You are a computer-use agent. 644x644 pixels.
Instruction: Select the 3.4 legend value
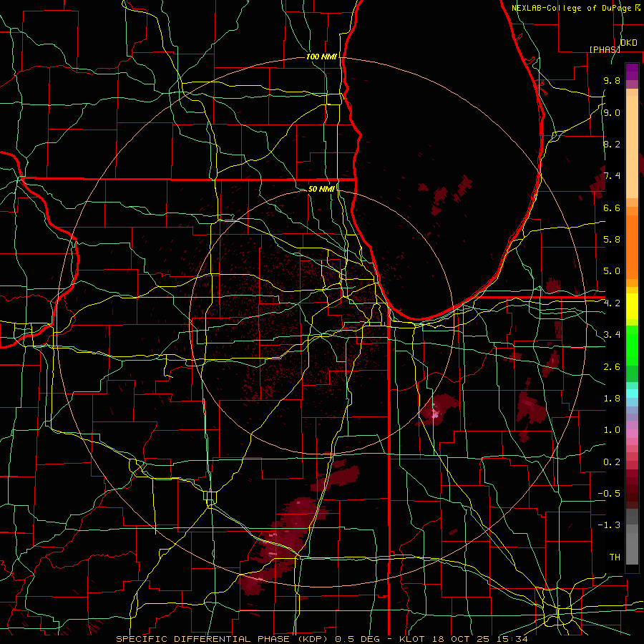point(612,335)
